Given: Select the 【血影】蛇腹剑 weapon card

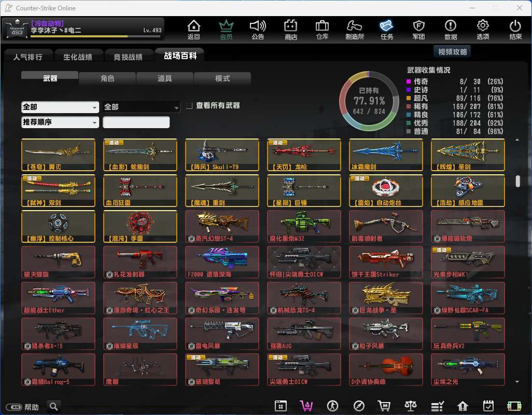Looking at the screenshot, I should pyautogui.click(x=140, y=155).
